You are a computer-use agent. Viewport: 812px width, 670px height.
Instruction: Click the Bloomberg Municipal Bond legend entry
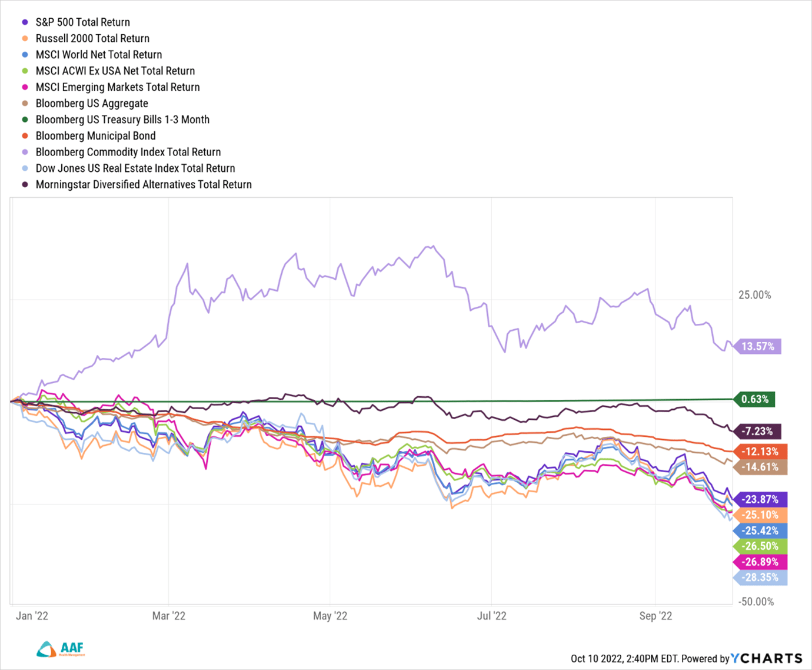(95, 136)
